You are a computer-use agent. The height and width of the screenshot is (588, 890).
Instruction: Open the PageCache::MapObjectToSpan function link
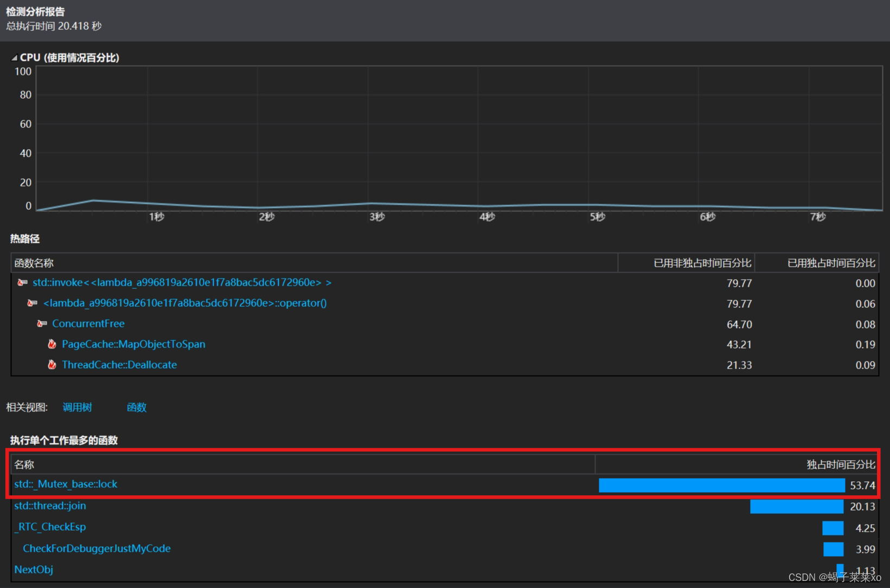click(133, 344)
